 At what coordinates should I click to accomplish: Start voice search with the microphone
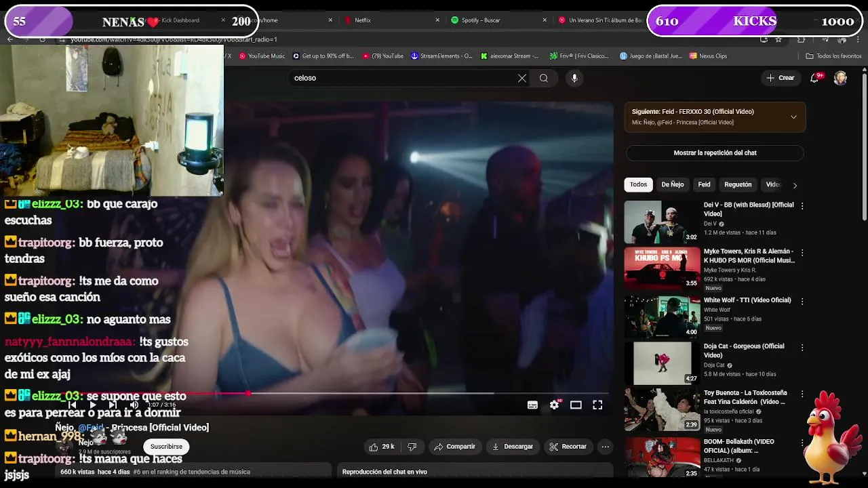point(574,78)
